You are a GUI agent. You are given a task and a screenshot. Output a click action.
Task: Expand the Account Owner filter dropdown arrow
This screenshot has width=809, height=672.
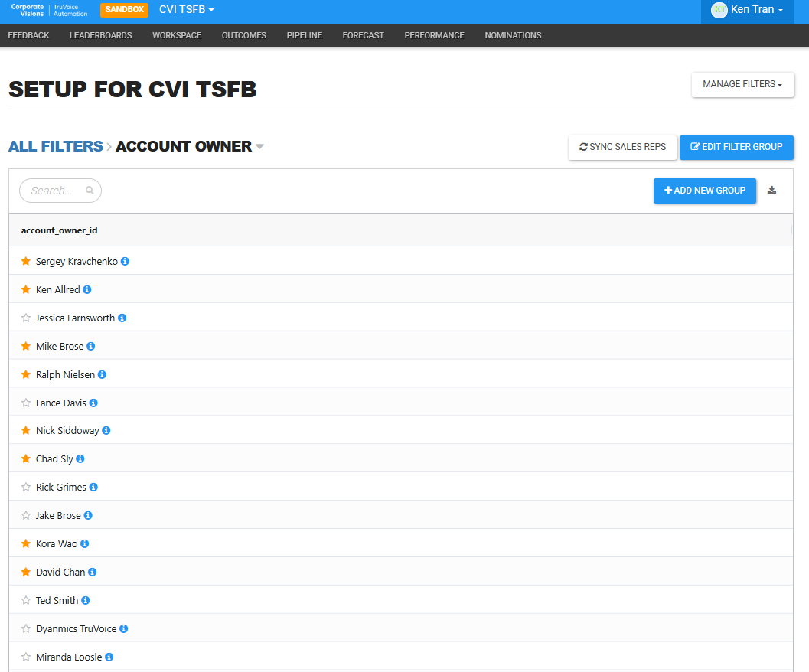(259, 147)
